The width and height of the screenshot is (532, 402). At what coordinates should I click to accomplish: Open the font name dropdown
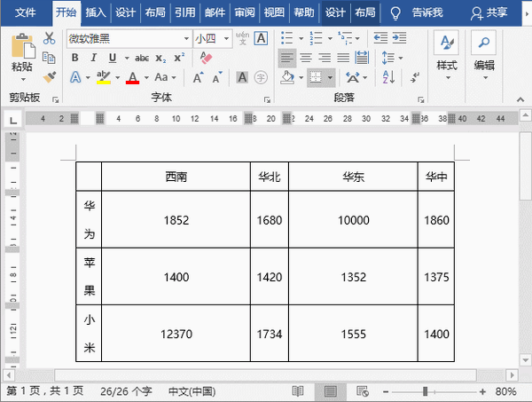click(185, 38)
